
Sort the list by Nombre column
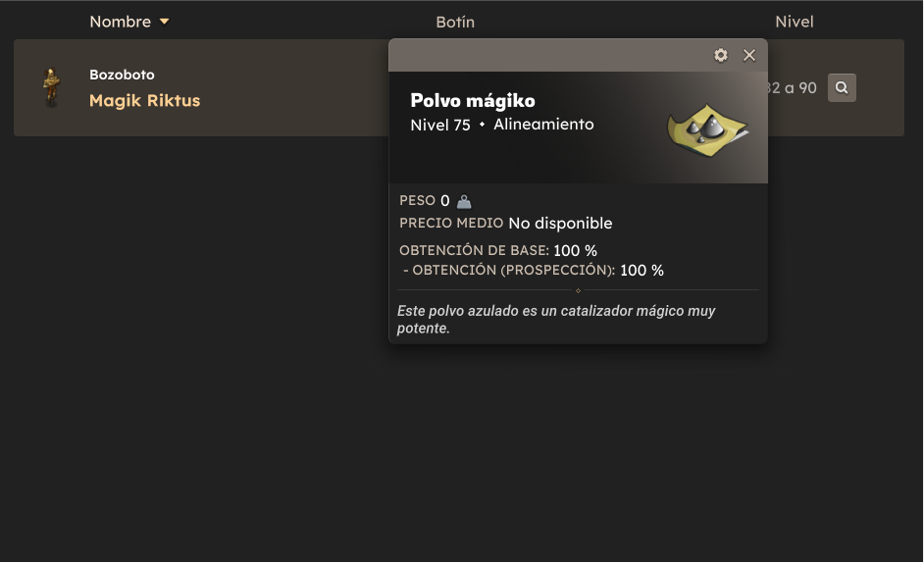coord(121,22)
